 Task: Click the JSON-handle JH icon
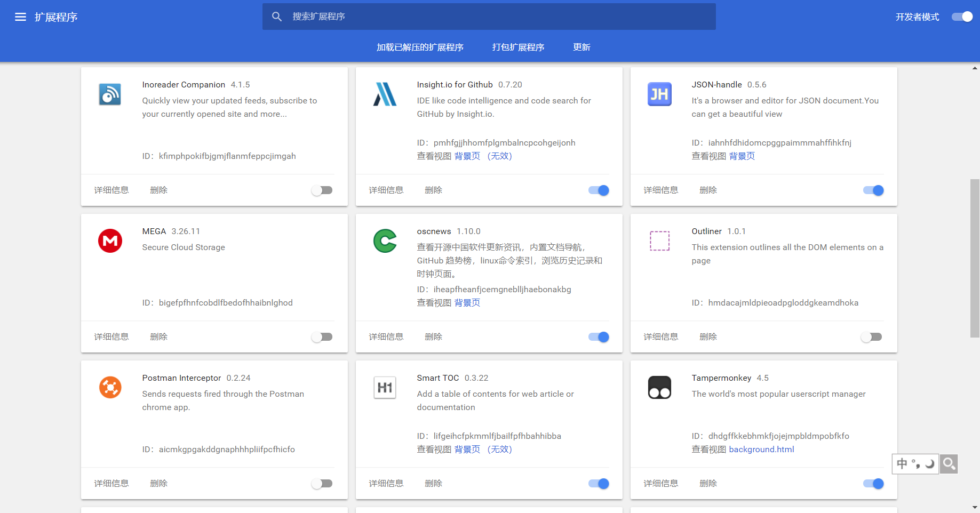click(659, 94)
